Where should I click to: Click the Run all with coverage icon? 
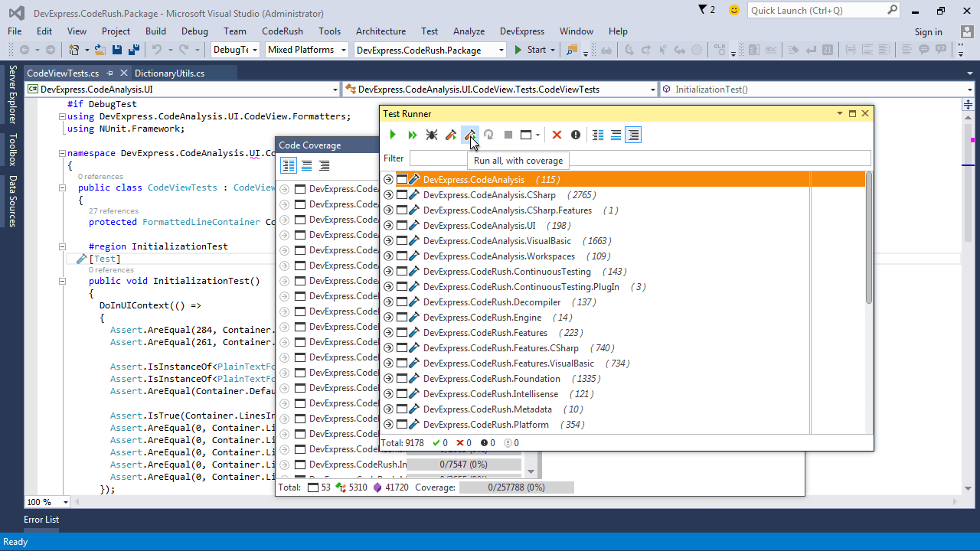tap(469, 135)
